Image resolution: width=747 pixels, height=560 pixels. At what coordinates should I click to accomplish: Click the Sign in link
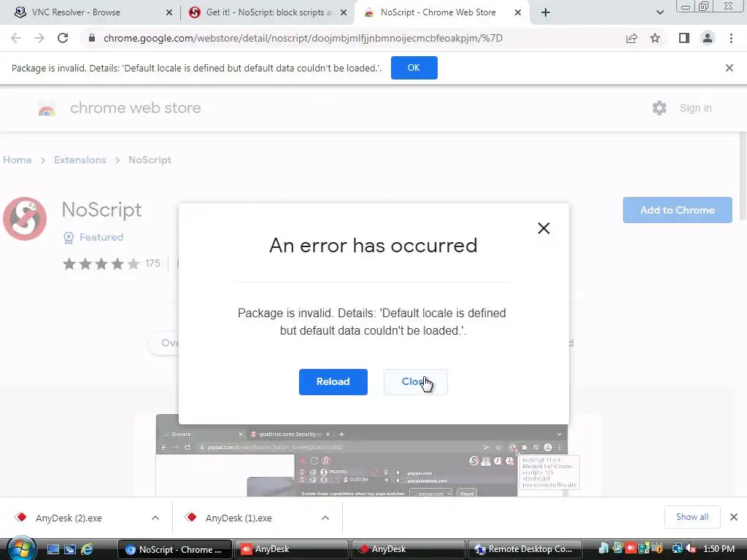695,108
